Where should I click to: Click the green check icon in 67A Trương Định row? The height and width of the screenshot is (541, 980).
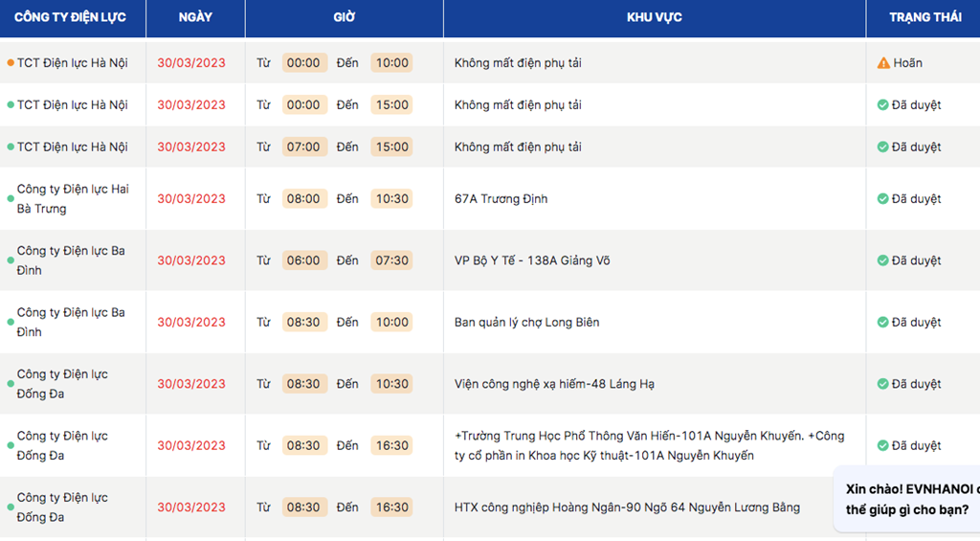(x=883, y=199)
